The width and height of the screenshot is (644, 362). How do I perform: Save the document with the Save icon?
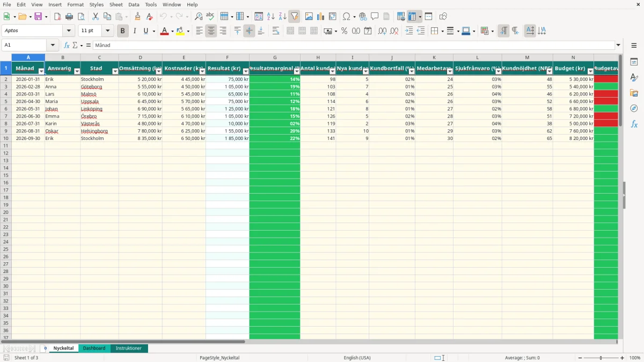click(x=38, y=17)
